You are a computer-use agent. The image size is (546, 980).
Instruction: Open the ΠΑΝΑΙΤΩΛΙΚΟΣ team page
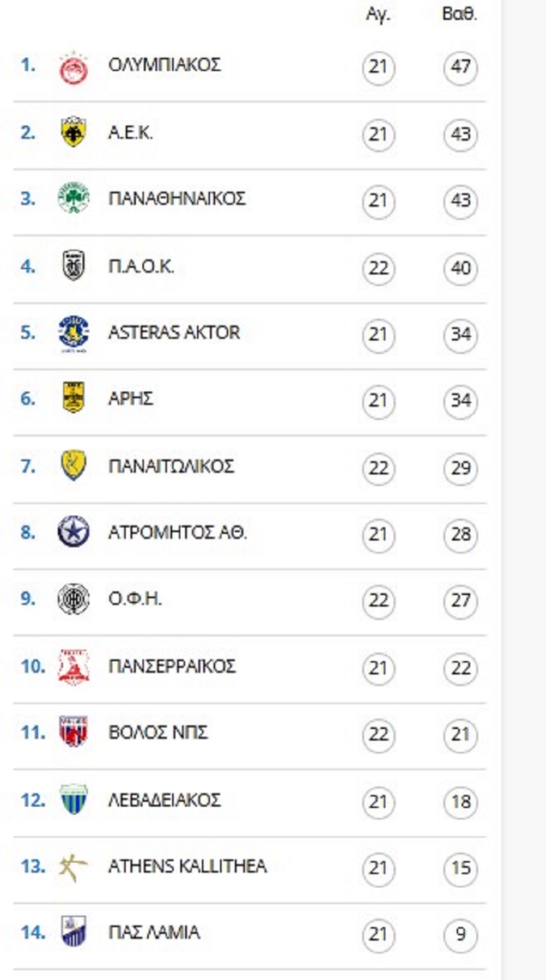click(x=171, y=467)
